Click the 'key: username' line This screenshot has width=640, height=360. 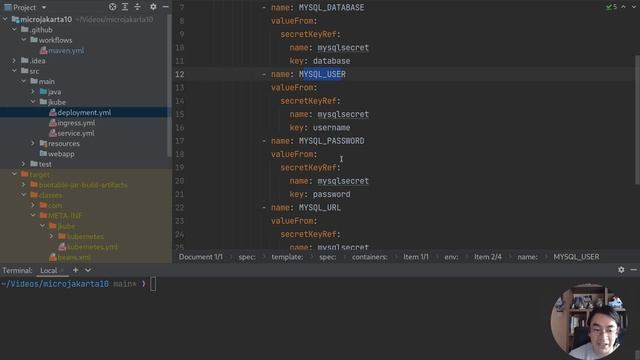tap(320, 128)
